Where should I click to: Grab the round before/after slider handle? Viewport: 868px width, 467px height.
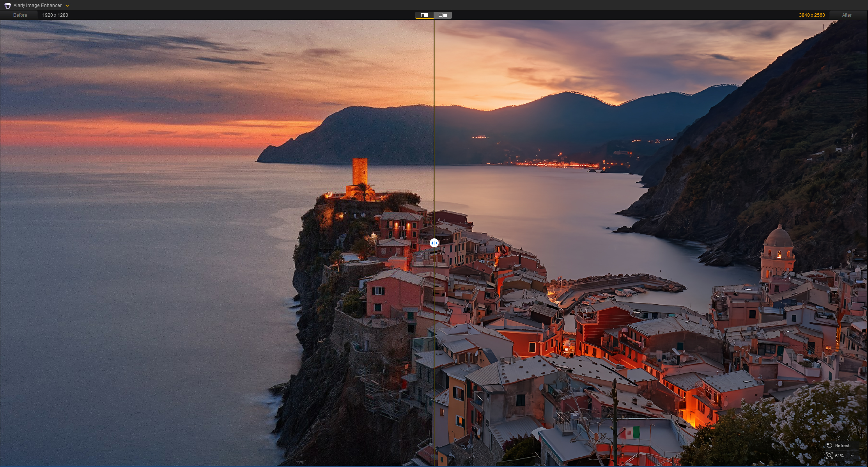pyautogui.click(x=434, y=243)
